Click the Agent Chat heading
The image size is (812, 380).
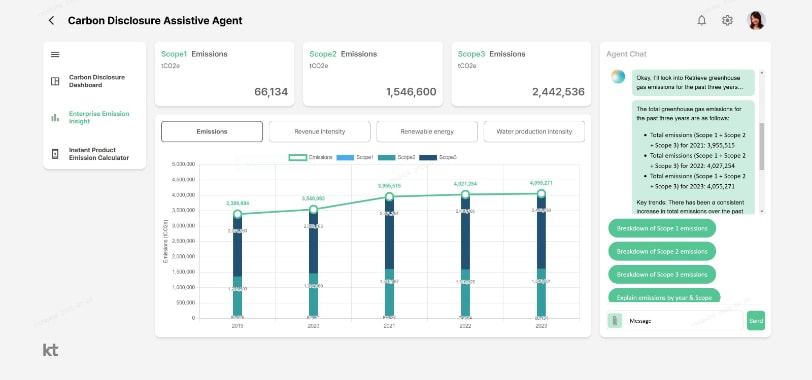(626, 54)
